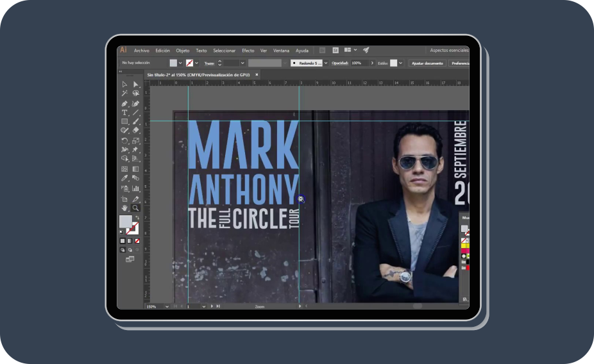This screenshot has width=594, height=364.
Task: Click the Ajustar documento button
Action: click(x=427, y=63)
